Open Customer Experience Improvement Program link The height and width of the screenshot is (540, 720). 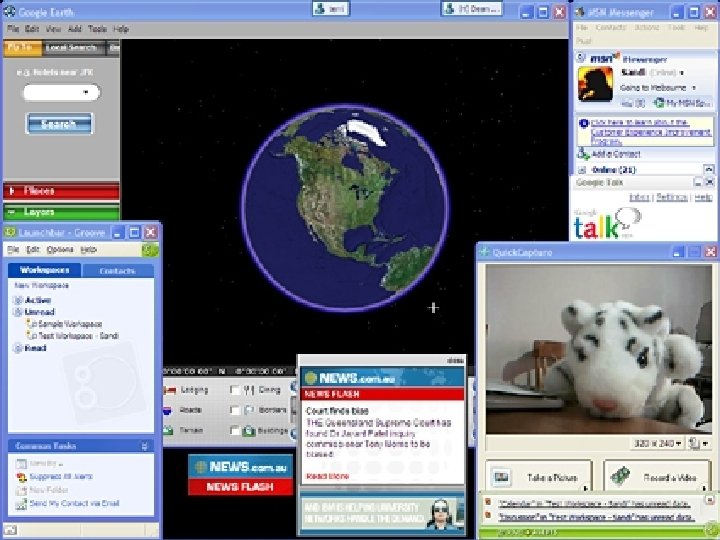pyautogui.click(x=651, y=132)
